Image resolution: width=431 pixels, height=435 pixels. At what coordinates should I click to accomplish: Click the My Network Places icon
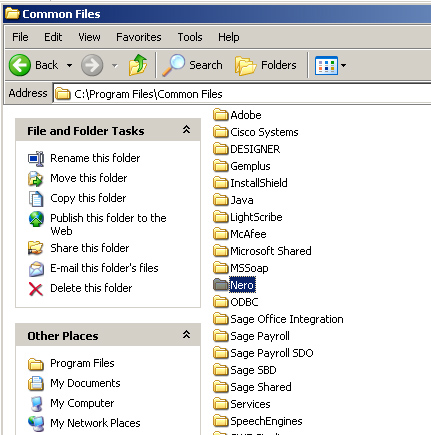click(x=36, y=424)
